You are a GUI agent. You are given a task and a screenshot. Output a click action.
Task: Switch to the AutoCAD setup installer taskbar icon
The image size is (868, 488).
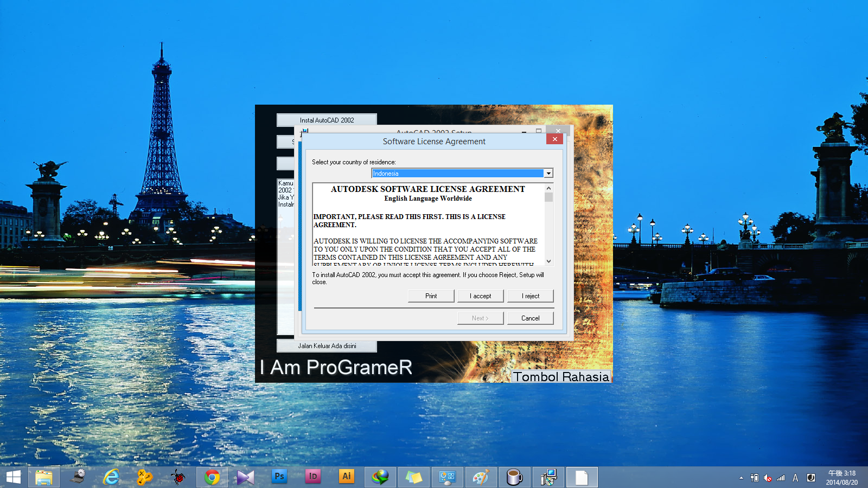(x=548, y=477)
